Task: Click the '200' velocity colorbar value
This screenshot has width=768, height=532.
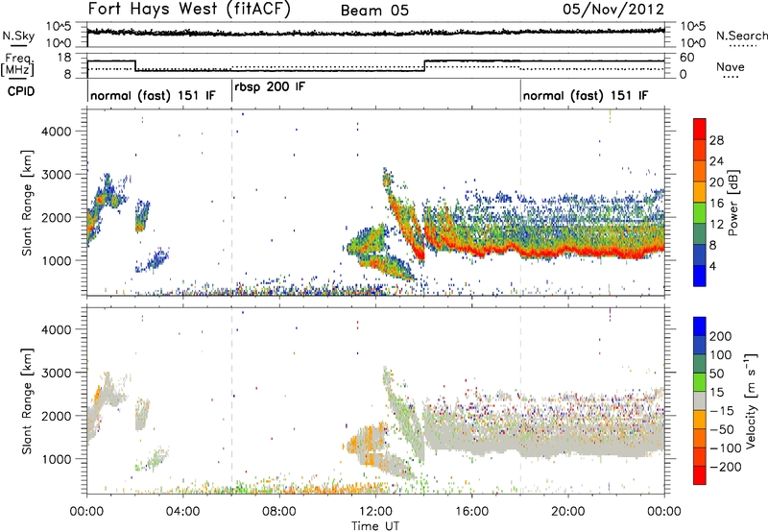Action: (721, 336)
